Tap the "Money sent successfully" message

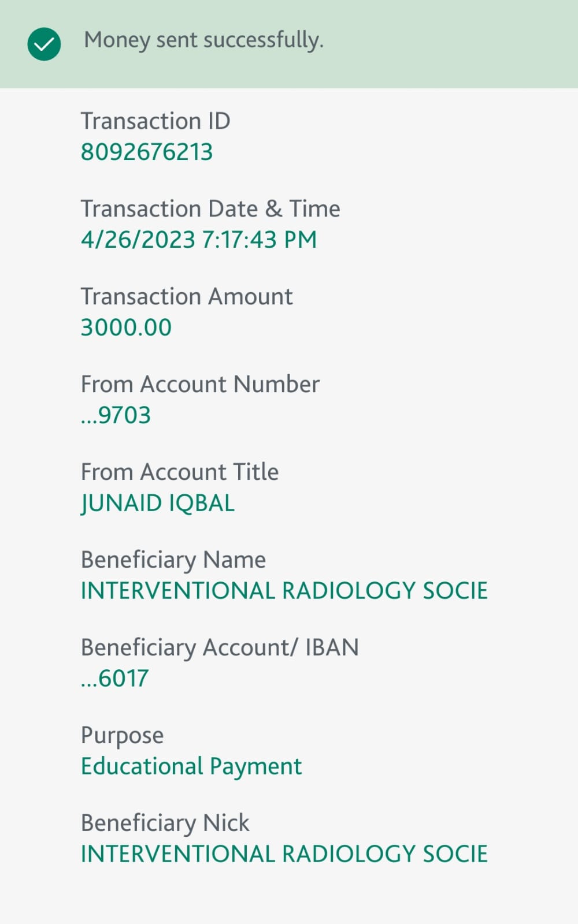[x=203, y=40]
